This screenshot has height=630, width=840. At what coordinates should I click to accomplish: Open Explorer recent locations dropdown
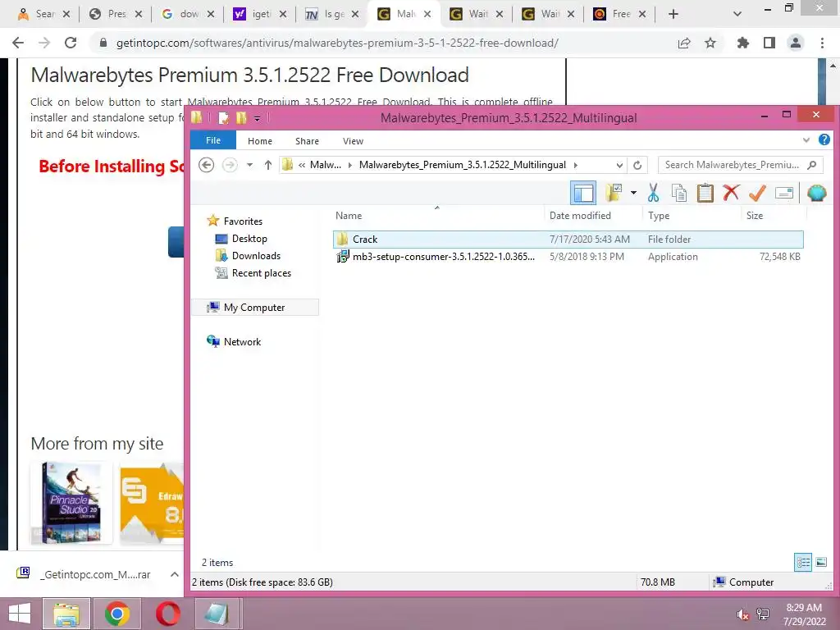click(x=249, y=165)
